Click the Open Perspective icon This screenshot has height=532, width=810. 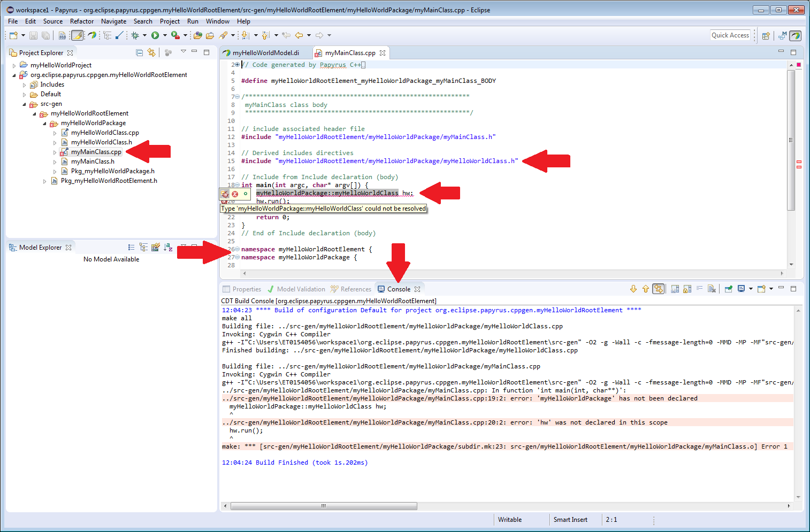click(x=766, y=36)
